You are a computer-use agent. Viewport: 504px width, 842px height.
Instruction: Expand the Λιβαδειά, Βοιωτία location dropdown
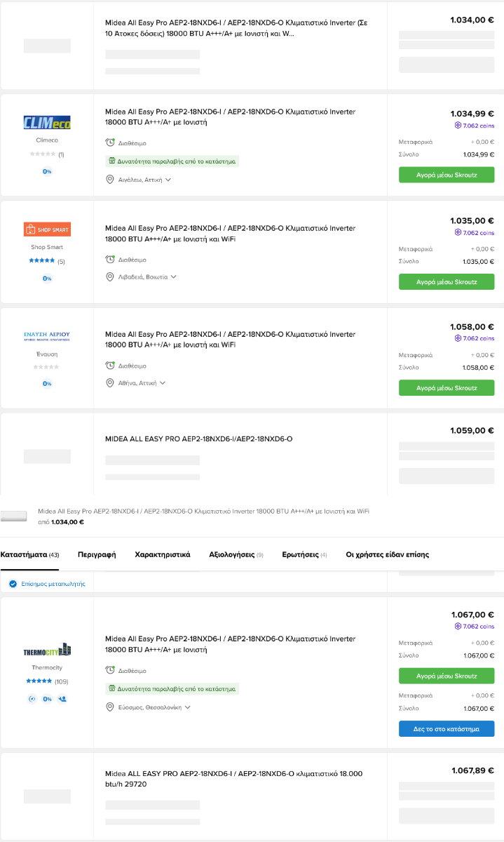point(173,276)
